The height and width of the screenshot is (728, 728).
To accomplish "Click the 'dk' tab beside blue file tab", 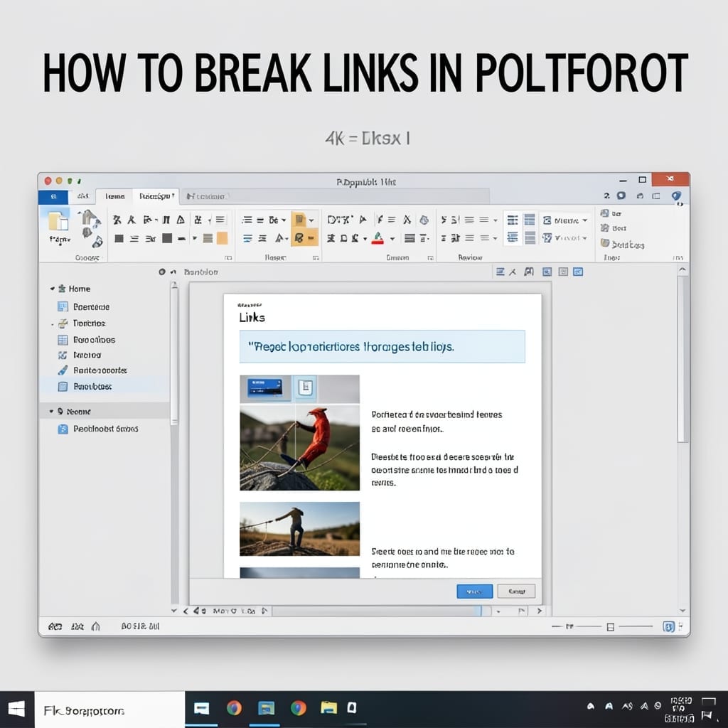I will coord(83,196).
